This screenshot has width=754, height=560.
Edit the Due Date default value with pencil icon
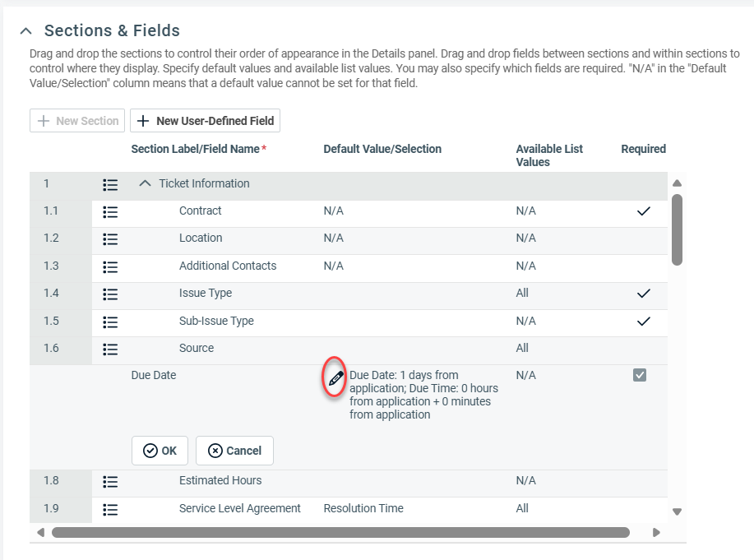pos(335,378)
